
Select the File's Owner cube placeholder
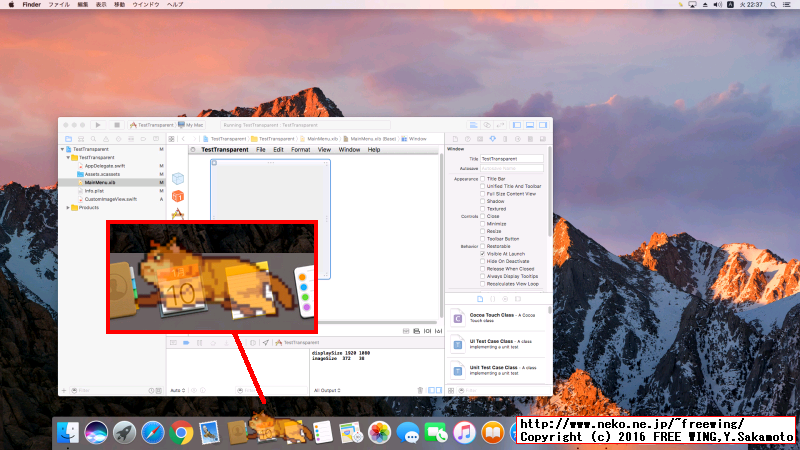(178, 179)
